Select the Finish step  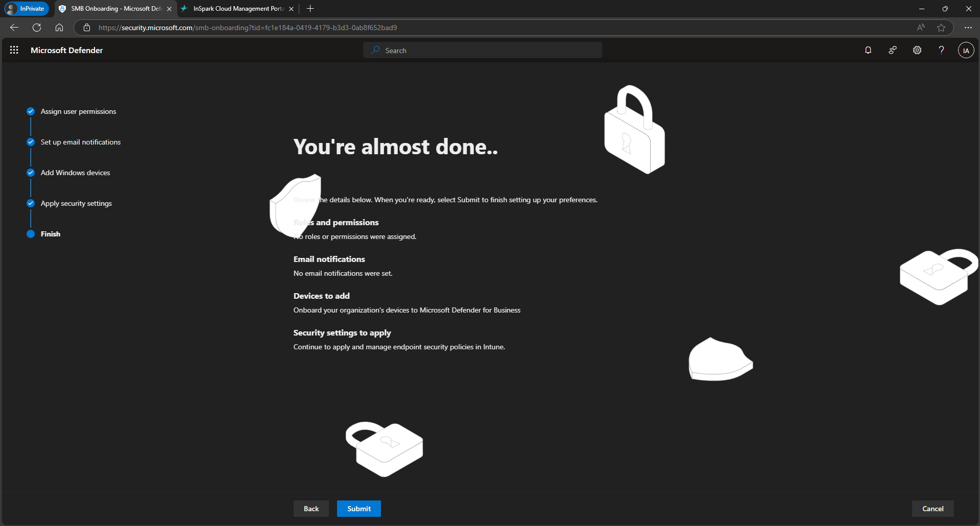point(51,234)
